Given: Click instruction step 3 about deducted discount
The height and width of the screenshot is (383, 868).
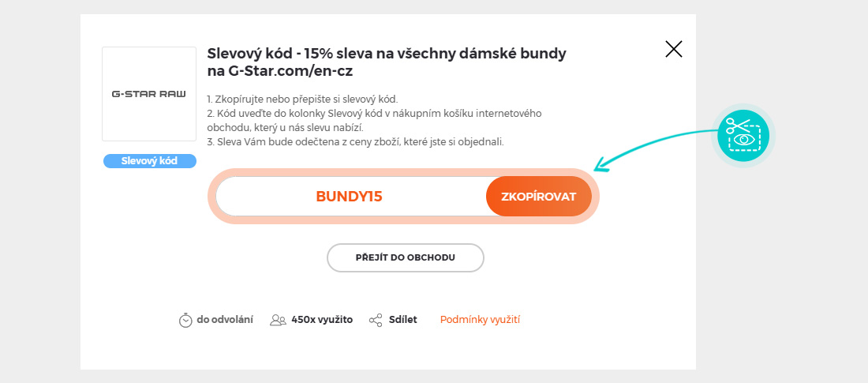Looking at the screenshot, I should [355, 142].
